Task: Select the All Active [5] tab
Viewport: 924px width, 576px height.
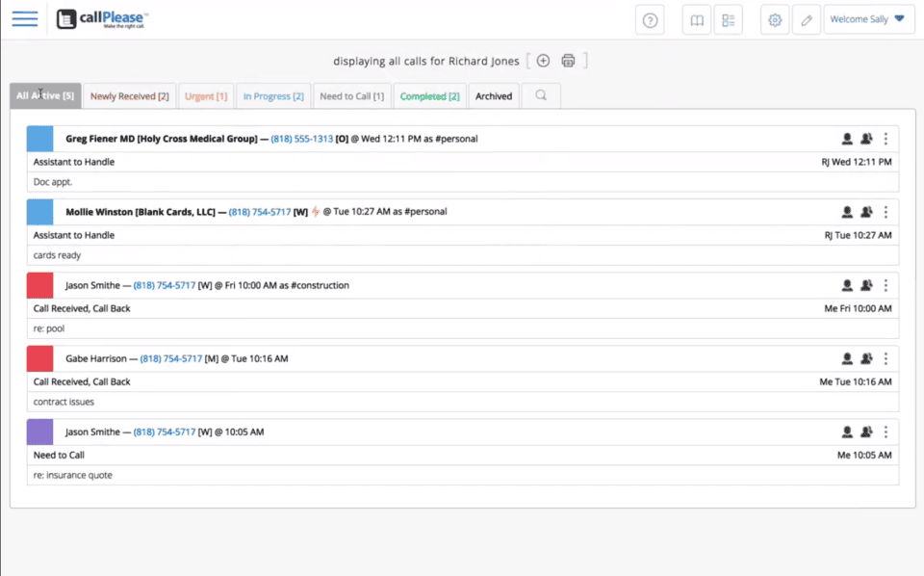Action: [45, 95]
